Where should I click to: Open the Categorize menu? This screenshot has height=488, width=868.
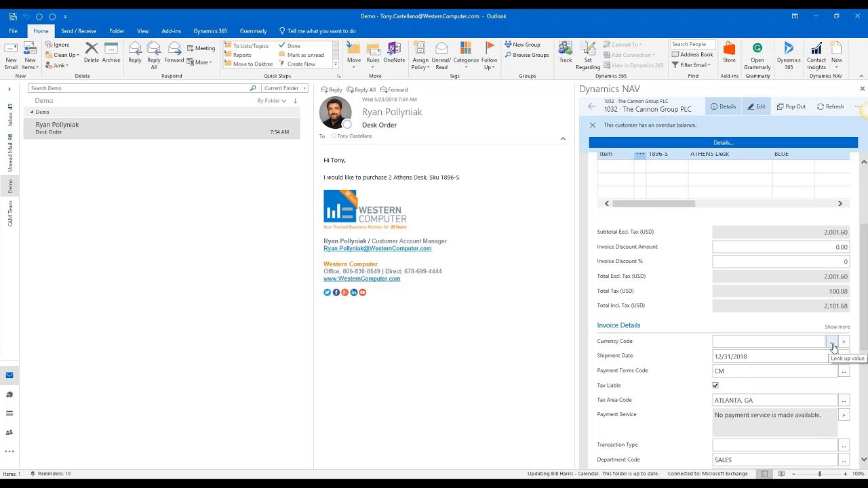coord(466,55)
